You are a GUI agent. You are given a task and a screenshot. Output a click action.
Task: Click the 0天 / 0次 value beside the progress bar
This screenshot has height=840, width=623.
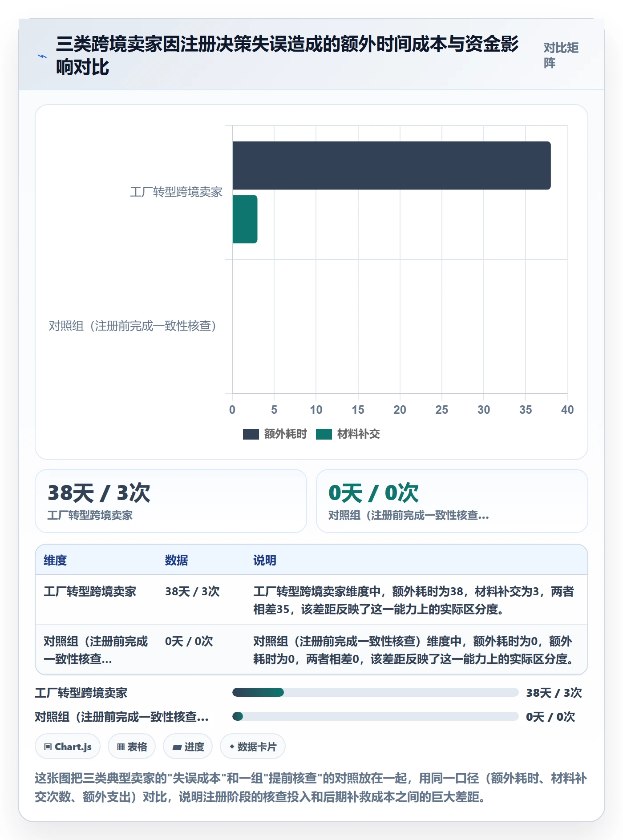(x=550, y=717)
